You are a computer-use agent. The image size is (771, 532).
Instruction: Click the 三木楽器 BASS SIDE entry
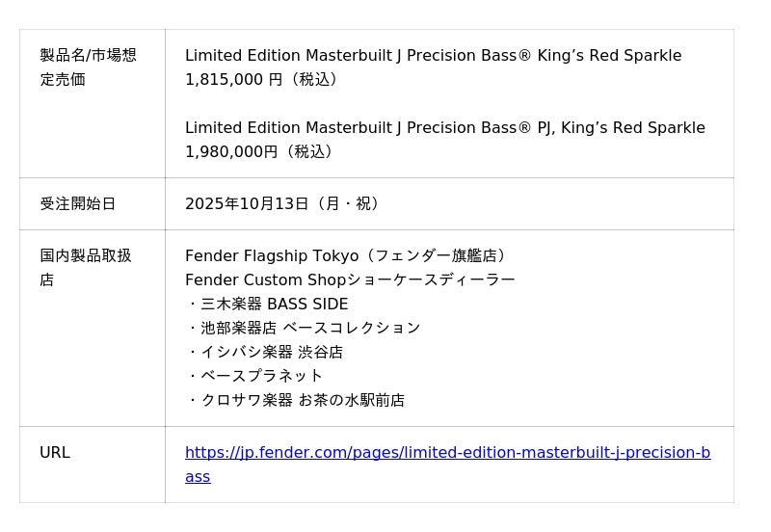click(274, 305)
